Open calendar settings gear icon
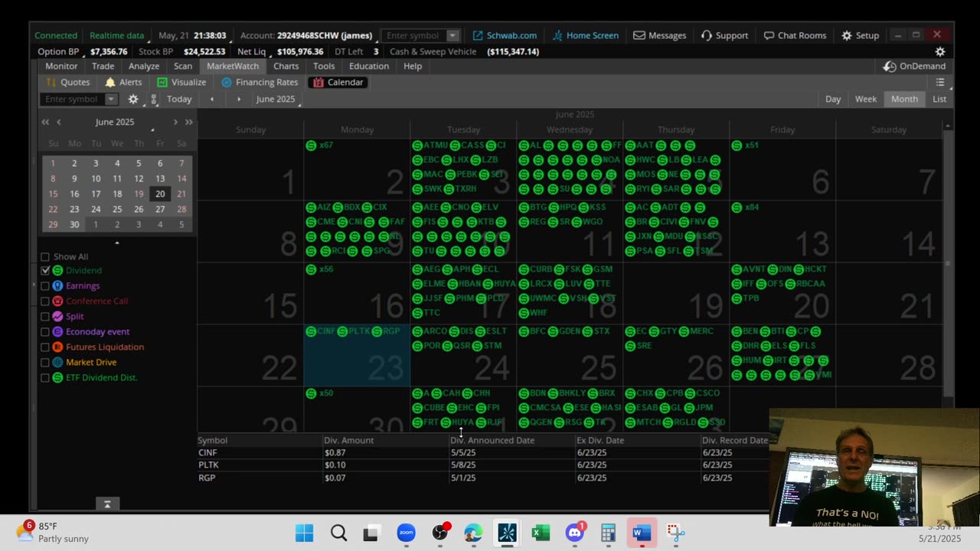Screen dimensions: 980x551 coord(133,99)
